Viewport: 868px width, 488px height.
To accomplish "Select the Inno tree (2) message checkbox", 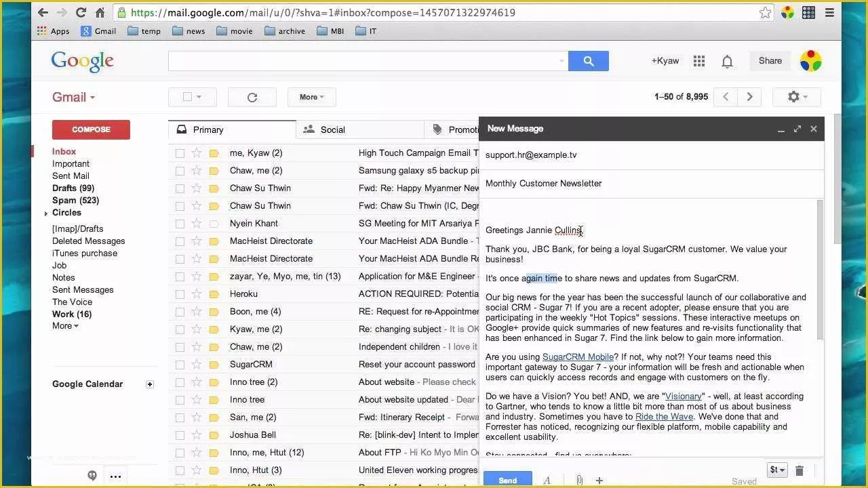I will tap(180, 382).
